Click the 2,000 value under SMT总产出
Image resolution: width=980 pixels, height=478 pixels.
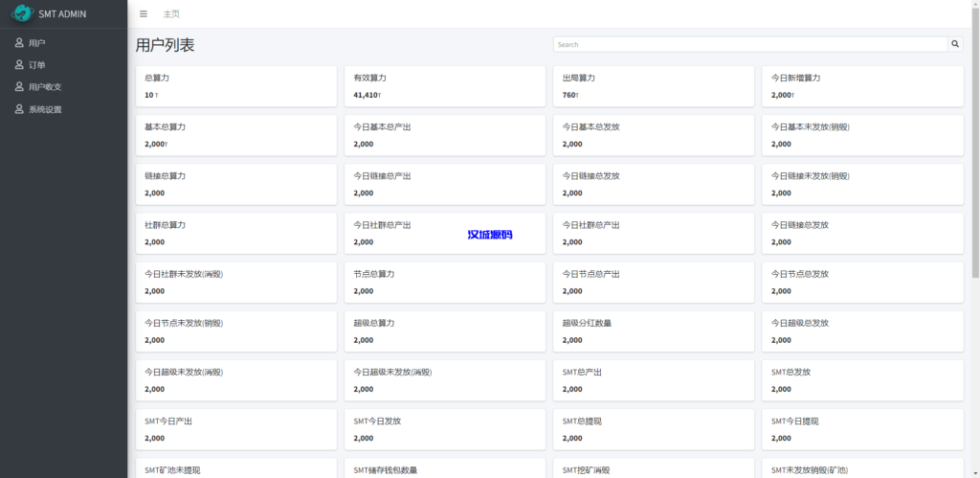click(x=572, y=389)
